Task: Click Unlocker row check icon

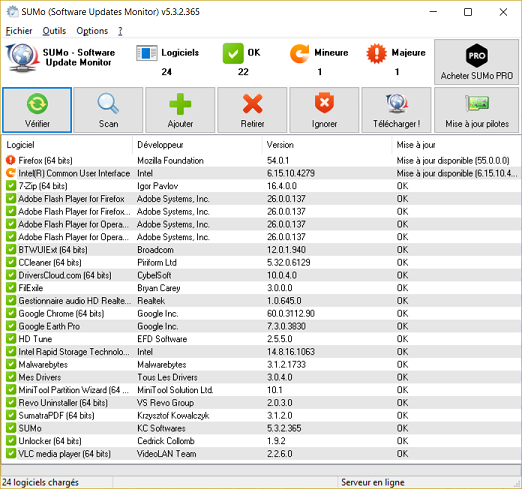Action: [11, 441]
